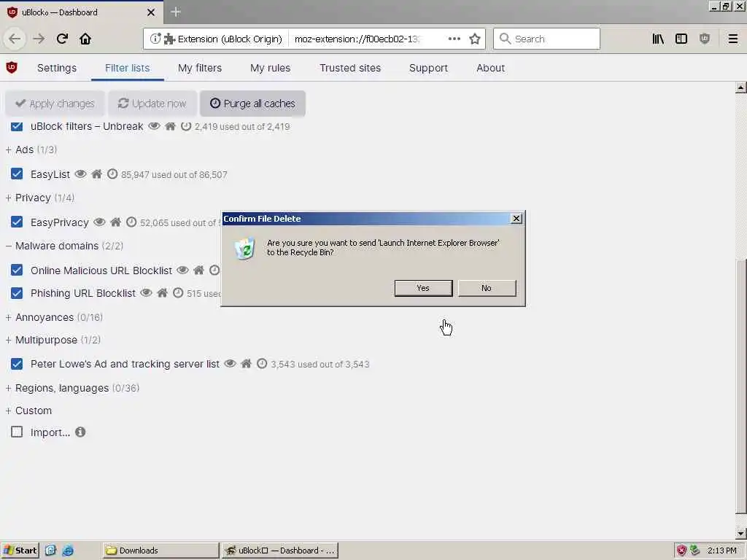Decline file delete with No

coord(487,288)
